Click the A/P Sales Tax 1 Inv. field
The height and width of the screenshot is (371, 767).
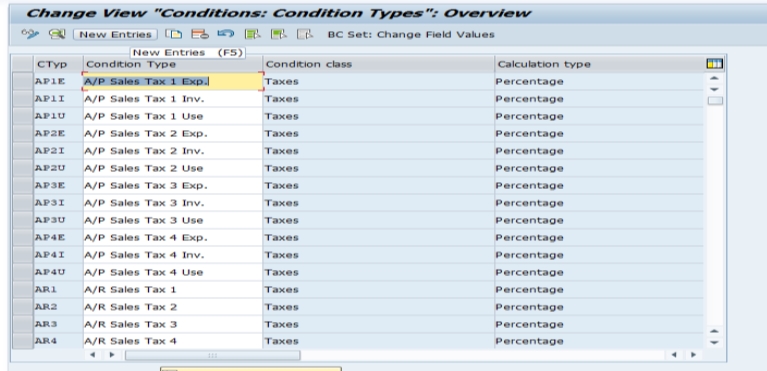[x=173, y=99]
